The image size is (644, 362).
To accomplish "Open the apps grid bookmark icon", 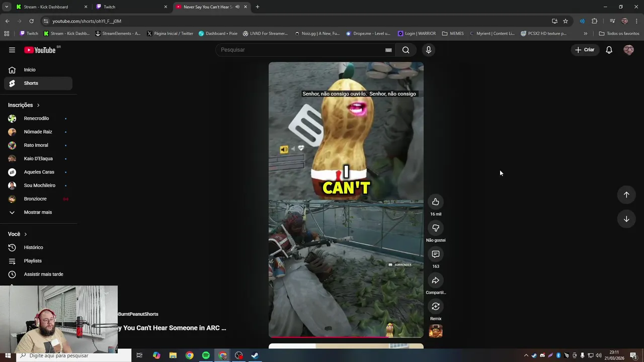I will [7, 34].
